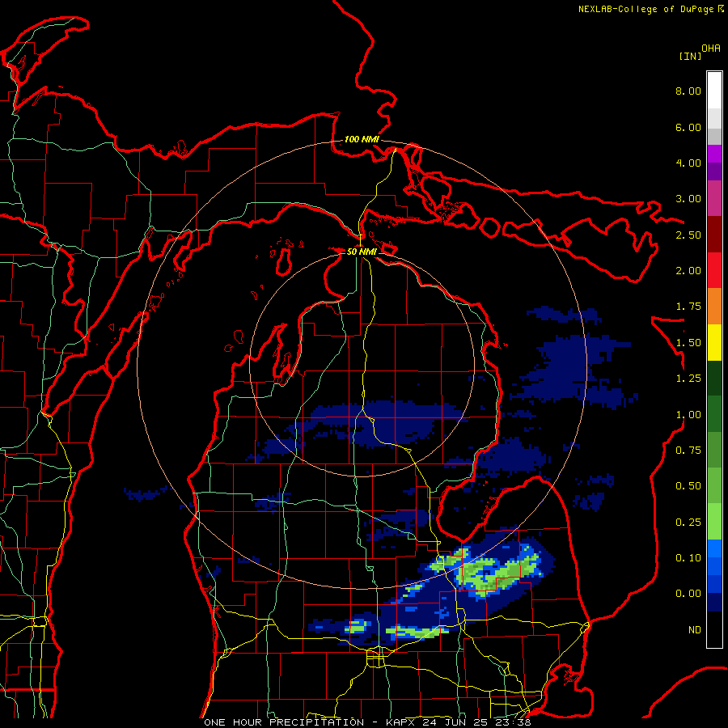Image resolution: width=728 pixels, height=728 pixels.
Task: Pick the yellow legend swatch
Action: pos(714,342)
